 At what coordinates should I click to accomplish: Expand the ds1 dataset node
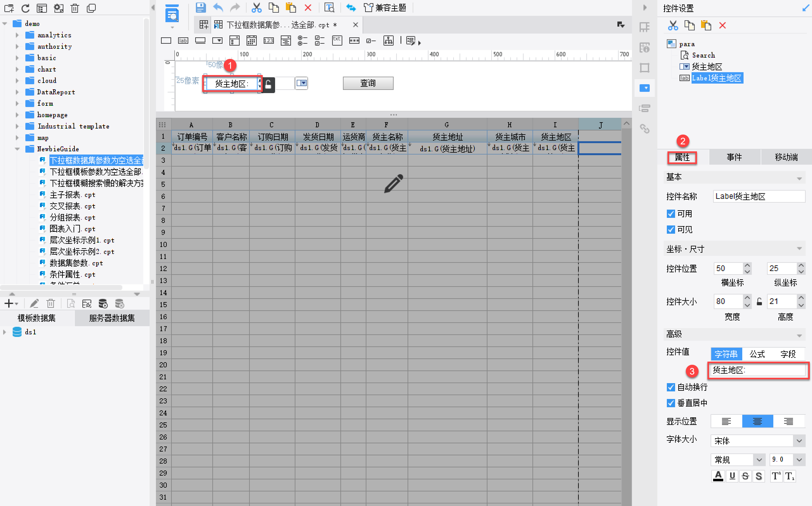click(x=4, y=332)
